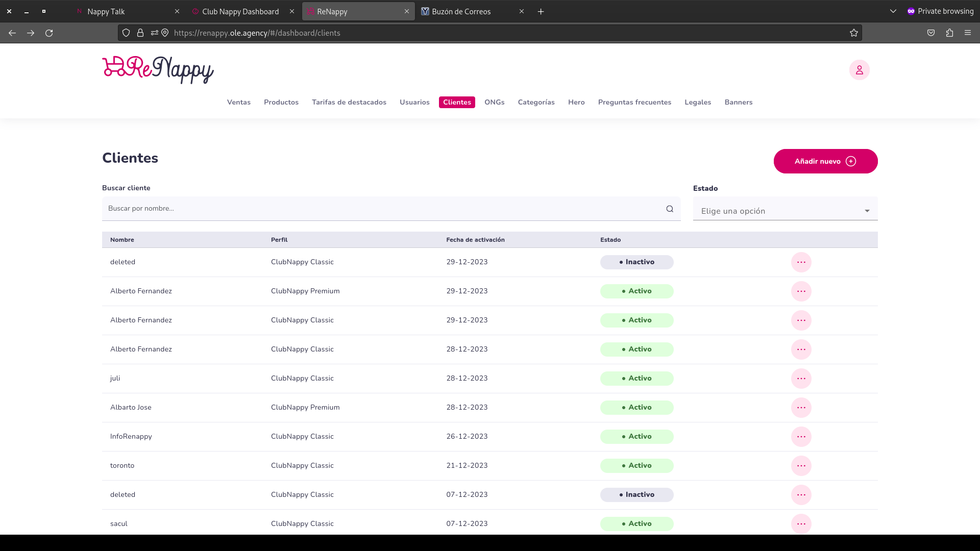Bookmark page with the star icon
Screen dimensions: 980x551
coord(854,33)
